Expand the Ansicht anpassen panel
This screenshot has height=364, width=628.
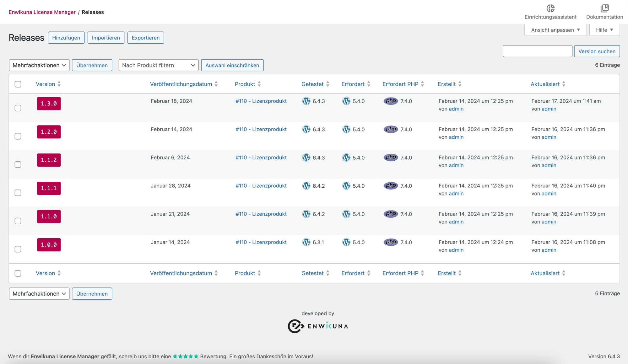coord(555,30)
